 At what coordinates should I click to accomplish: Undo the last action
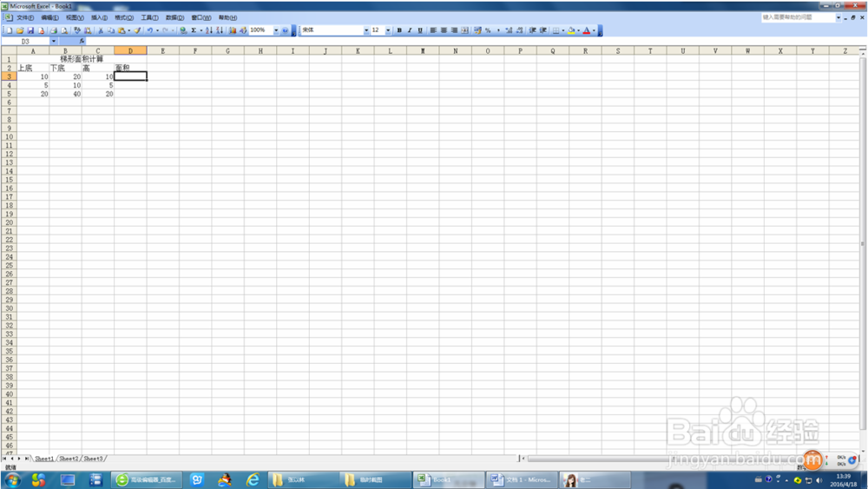pyautogui.click(x=149, y=30)
